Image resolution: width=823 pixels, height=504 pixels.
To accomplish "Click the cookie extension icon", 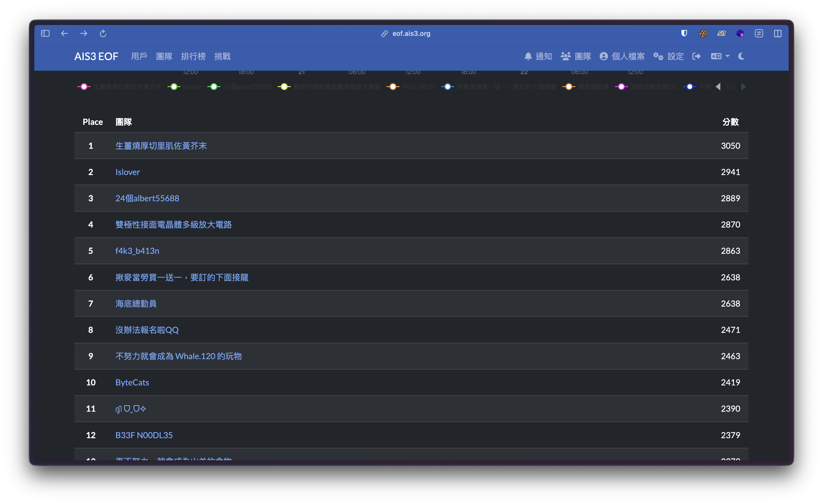I will 703,33.
